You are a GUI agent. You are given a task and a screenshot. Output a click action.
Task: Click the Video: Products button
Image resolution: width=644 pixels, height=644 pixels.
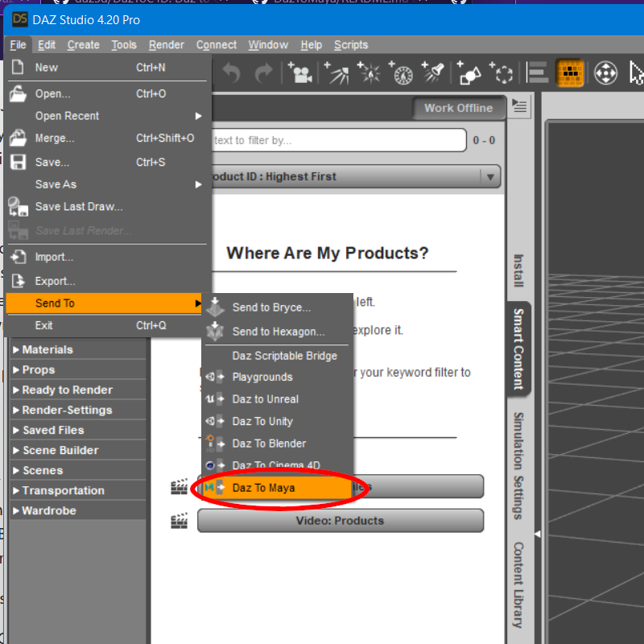341,520
